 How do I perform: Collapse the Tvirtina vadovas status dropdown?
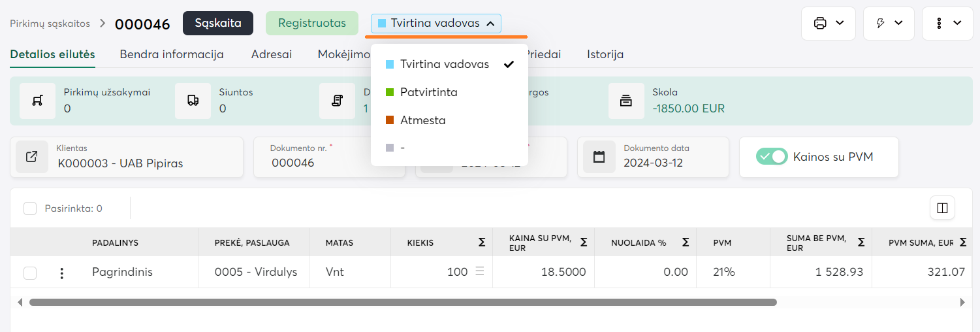click(x=435, y=24)
